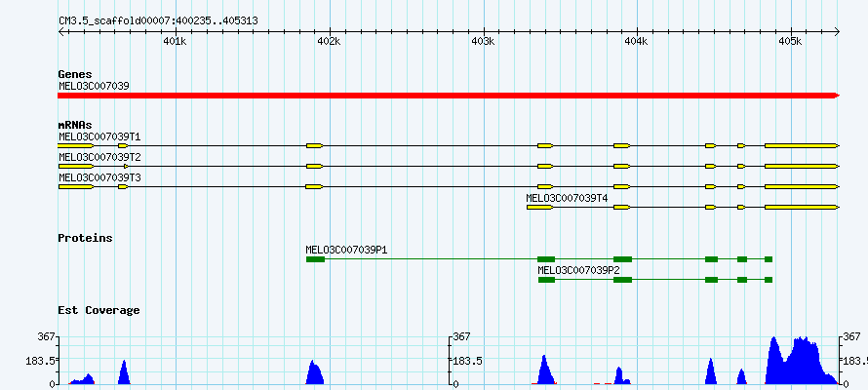Click the mRNAs track heading

click(x=75, y=125)
